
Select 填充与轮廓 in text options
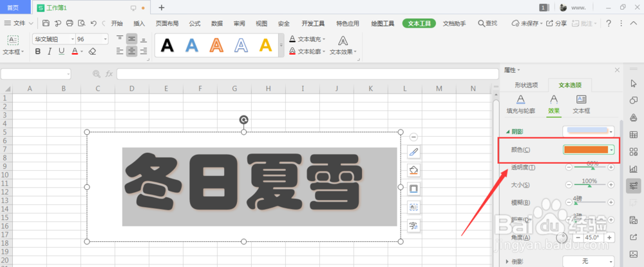point(521,104)
